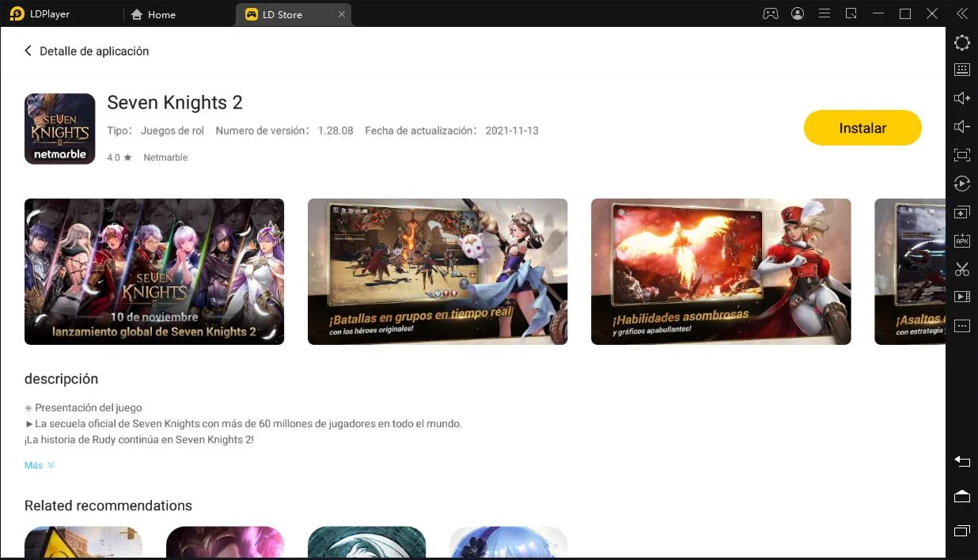
Task: Increase volume from sidebar
Action: (962, 98)
